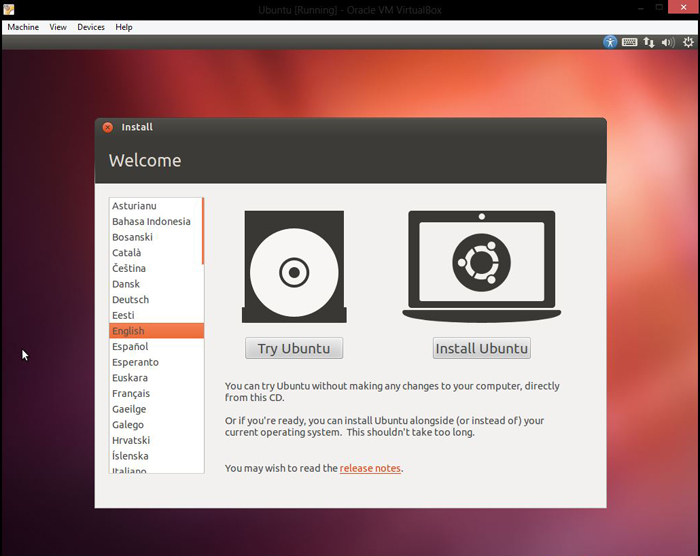The height and width of the screenshot is (556, 700).
Task: Close the Install dialog with the orange button
Action: click(x=108, y=127)
